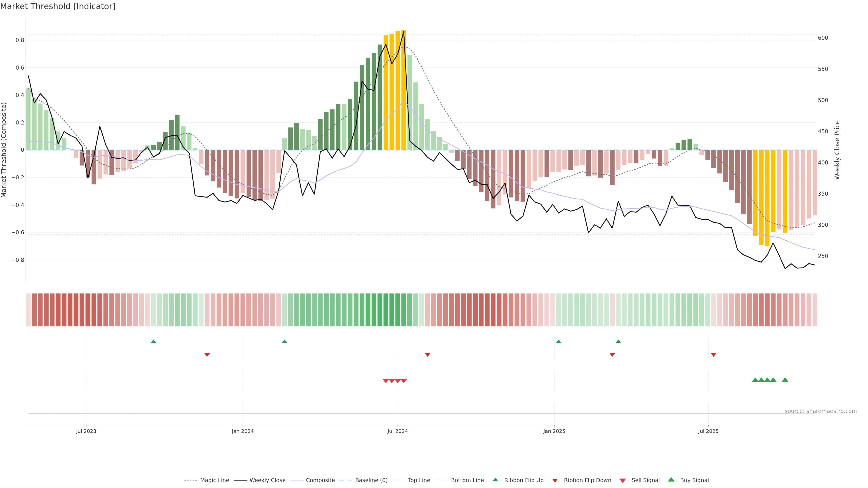Click the Sell Signal legend marker
The image size is (868, 488).
[x=623, y=481]
